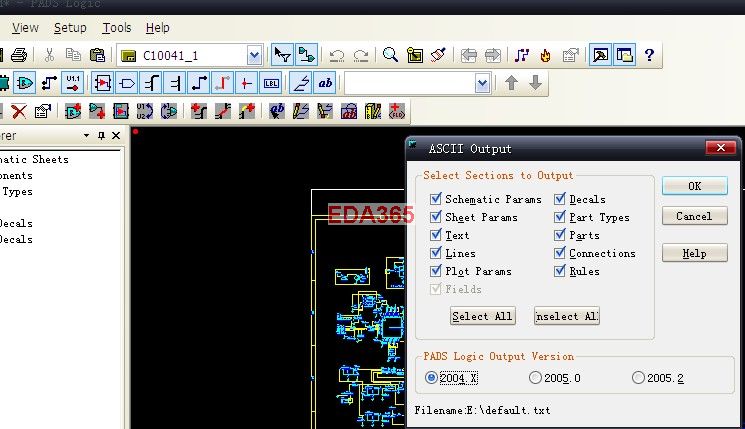Screen dimensions: 745x429
Task: Select the 2005.2 output version
Action: pos(639,378)
